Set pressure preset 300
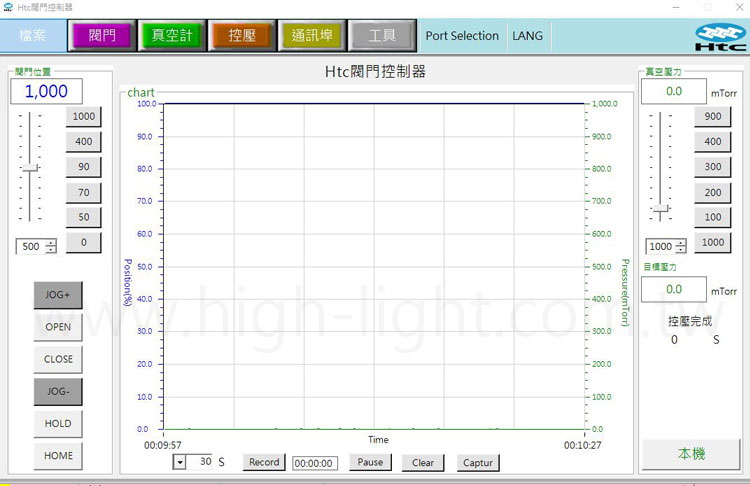 [x=713, y=166]
